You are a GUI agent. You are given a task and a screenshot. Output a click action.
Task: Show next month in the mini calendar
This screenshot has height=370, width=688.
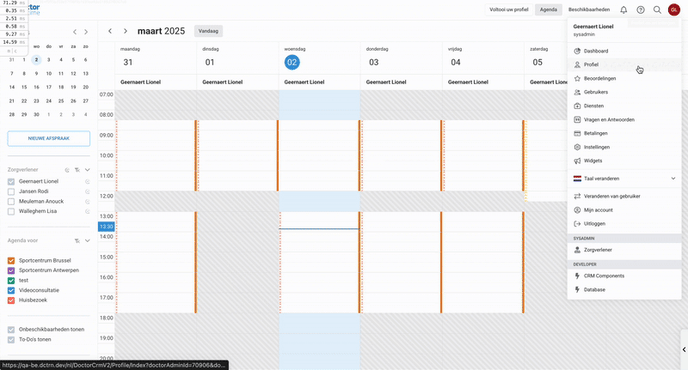coord(86,32)
